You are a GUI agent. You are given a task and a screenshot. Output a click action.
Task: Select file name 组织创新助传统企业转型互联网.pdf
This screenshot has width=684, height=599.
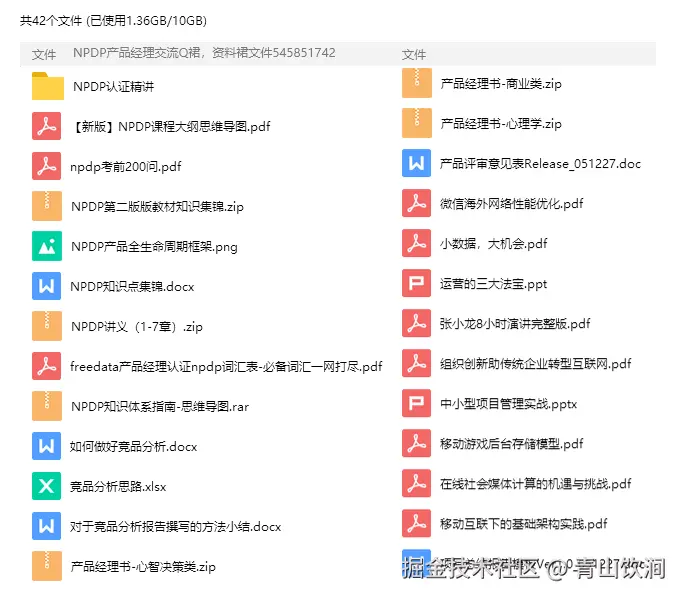536,363
